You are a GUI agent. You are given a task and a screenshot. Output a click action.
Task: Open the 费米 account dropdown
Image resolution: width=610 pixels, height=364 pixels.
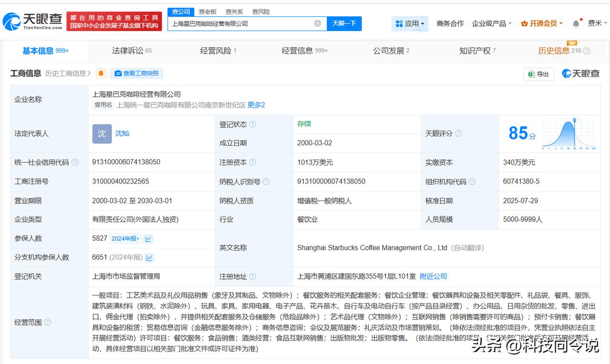597,23
